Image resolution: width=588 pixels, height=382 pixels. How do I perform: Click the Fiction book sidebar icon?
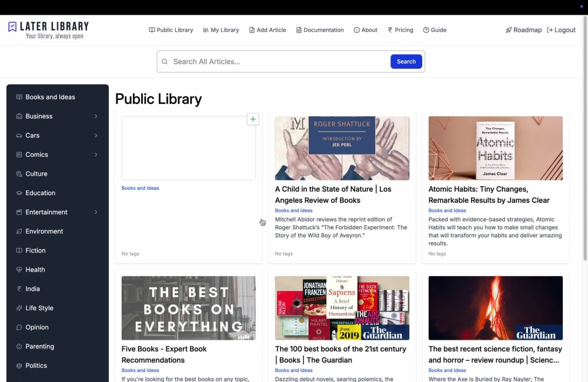coord(19,250)
